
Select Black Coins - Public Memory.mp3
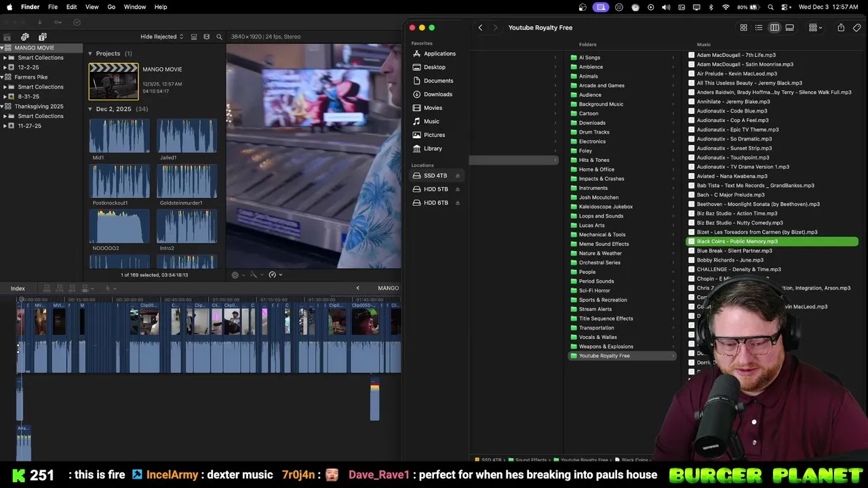772,241
